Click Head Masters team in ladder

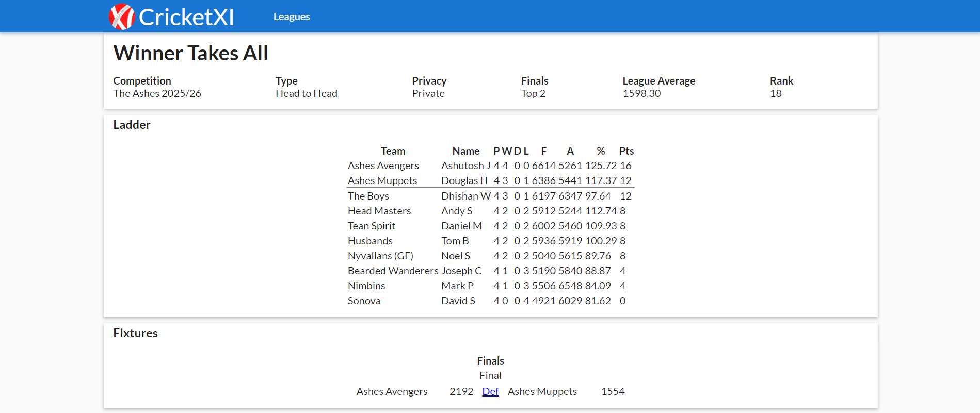coord(379,211)
